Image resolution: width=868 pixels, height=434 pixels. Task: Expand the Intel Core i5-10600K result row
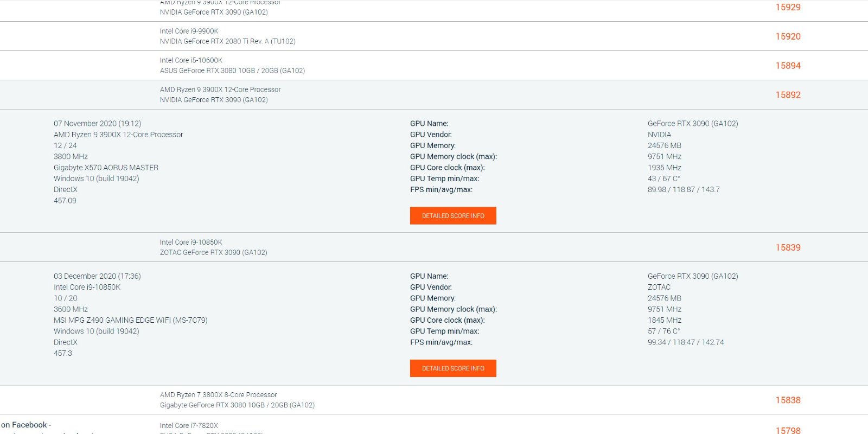(x=434, y=66)
